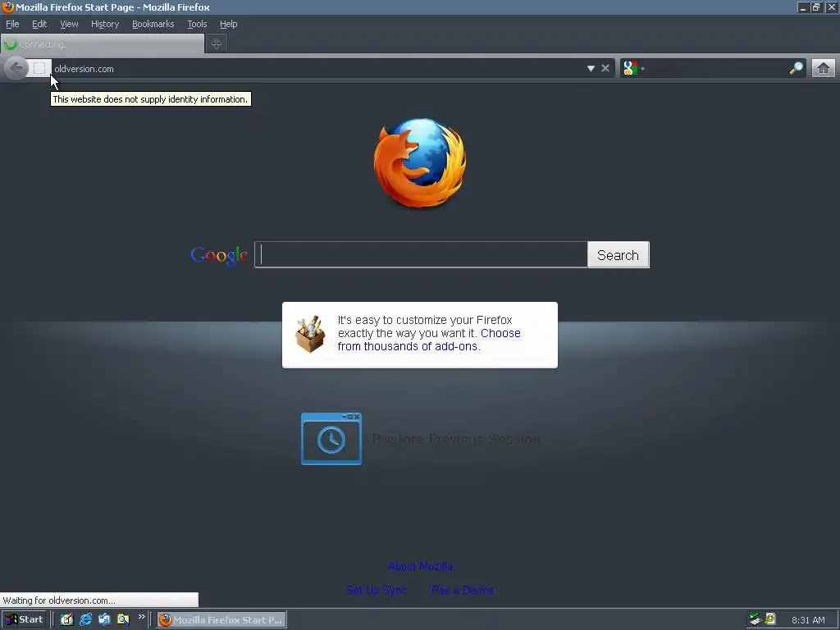Viewport: 840px width, 630px height.
Task: Click the Restore Previous Session clock icon
Action: click(331, 439)
